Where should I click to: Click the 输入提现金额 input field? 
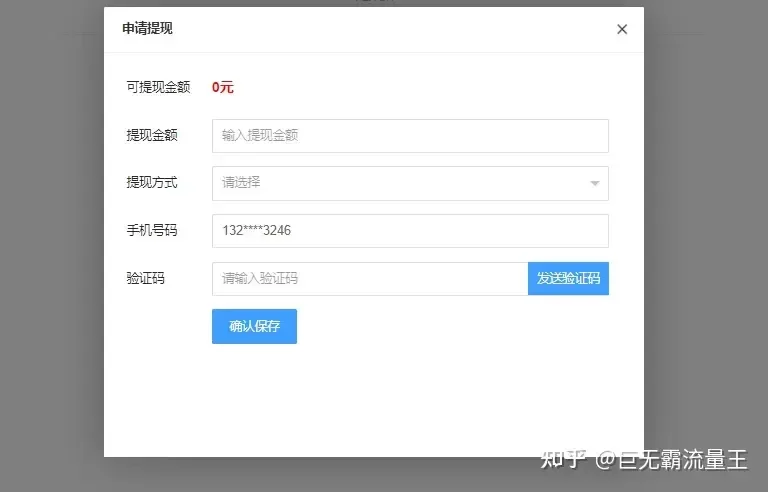[x=410, y=135]
